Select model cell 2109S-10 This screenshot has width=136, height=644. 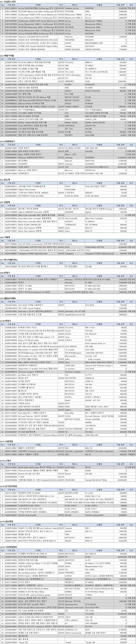[99, 381]
